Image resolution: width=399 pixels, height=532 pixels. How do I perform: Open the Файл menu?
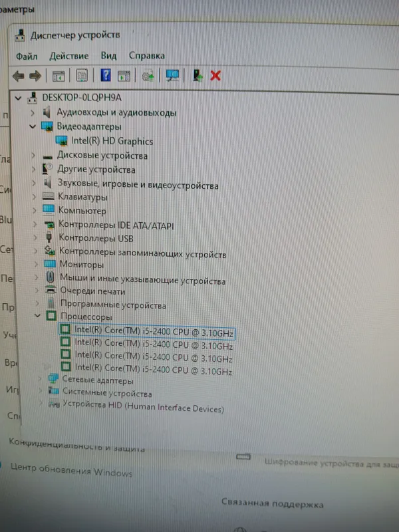27,56
